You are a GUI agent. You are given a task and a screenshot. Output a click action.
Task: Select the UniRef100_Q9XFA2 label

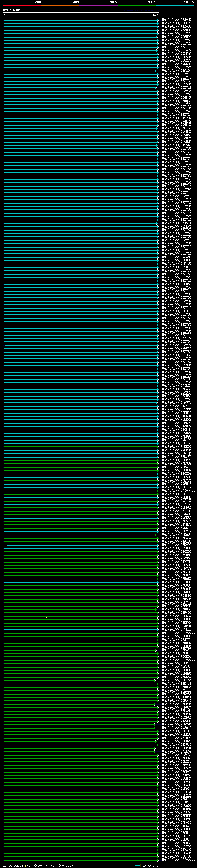[176, 54]
